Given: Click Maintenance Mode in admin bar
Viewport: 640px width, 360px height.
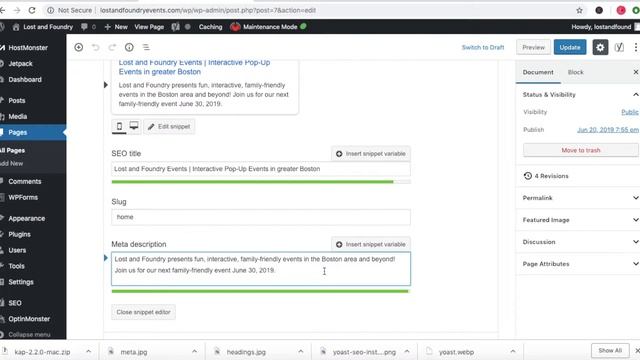Looking at the screenshot, I should click(269, 27).
